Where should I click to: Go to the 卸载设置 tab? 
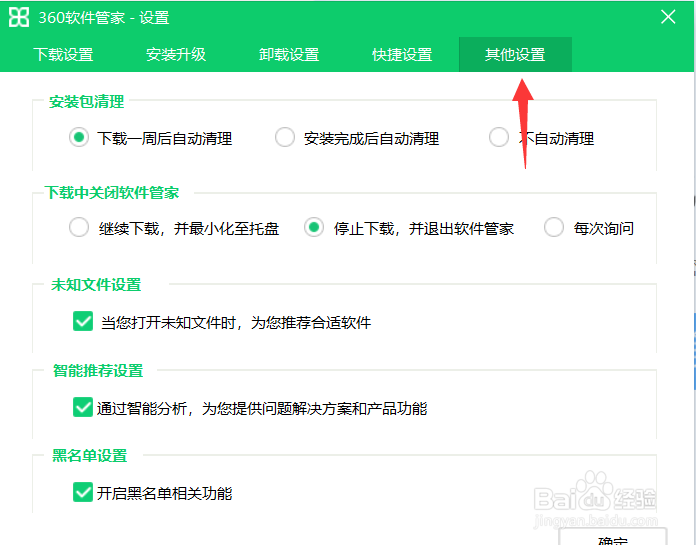289,55
